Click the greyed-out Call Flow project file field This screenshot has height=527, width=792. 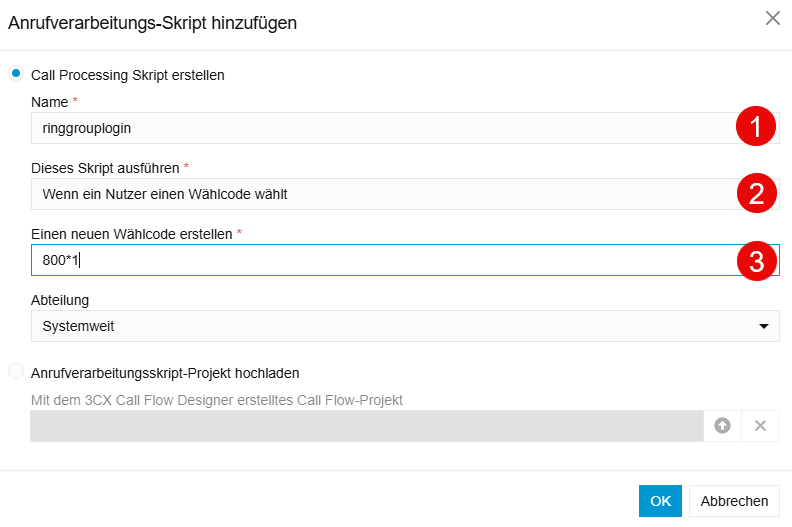click(366, 426)
